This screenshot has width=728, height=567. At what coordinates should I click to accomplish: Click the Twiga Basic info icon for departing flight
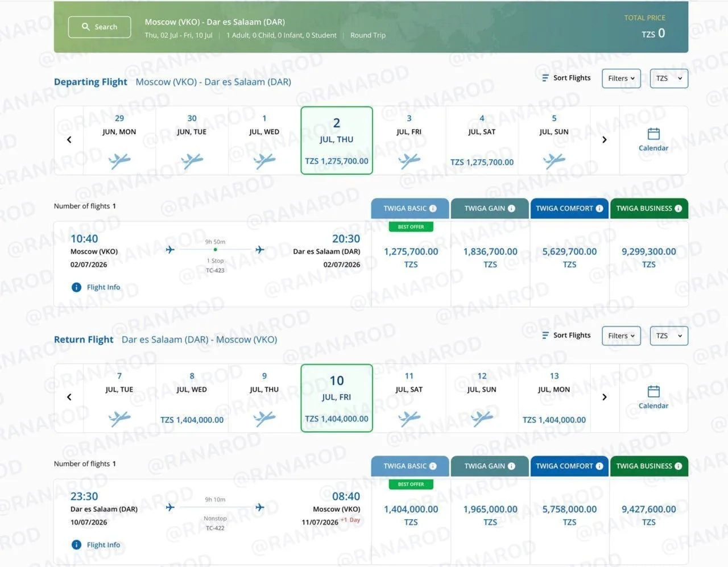tap(433, 209)
